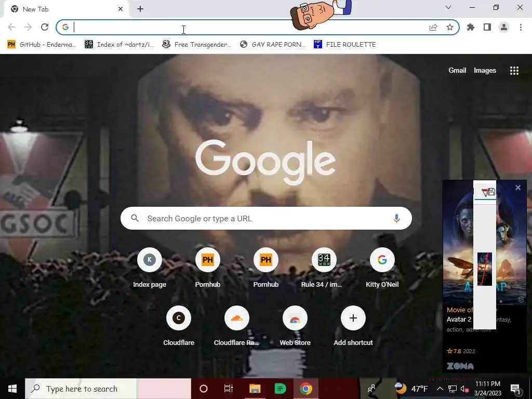Open the 47°F weather widget
The width and height of the screenshot is (532, 399).
pyautogui.click(x=411, y=389)
